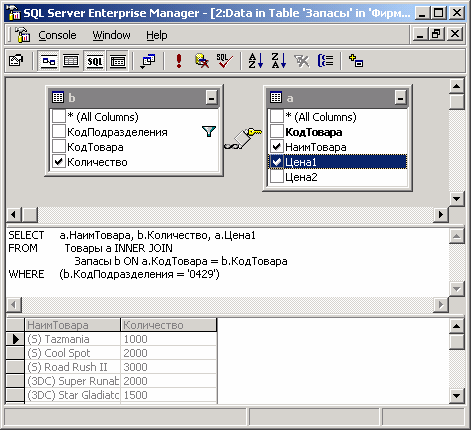Screen dimensions: 471x430
Task: Check КодТовара in table b
Action: pos(59,147)
